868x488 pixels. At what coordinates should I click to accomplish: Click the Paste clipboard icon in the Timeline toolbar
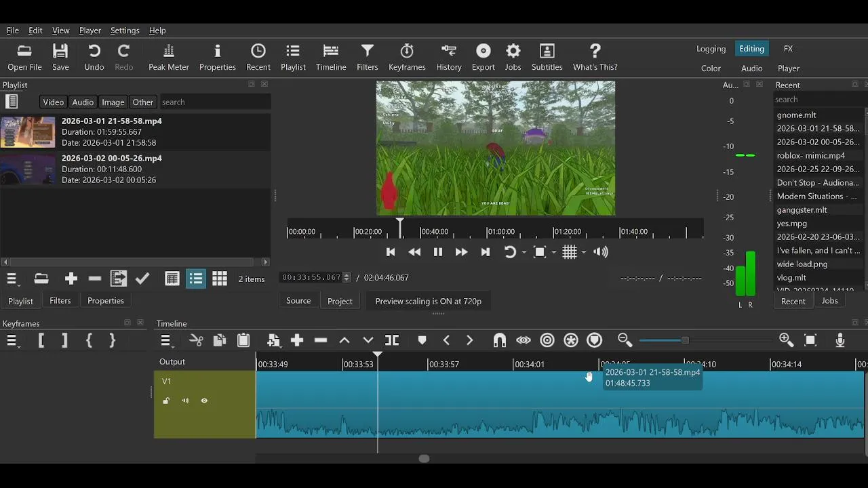coord(243,340)
